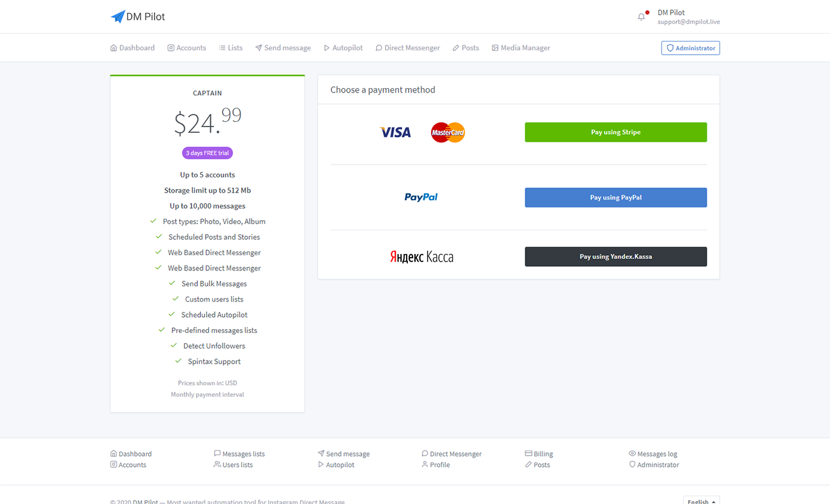Open Autopilot from the top navigation

[x=343, y=48]
